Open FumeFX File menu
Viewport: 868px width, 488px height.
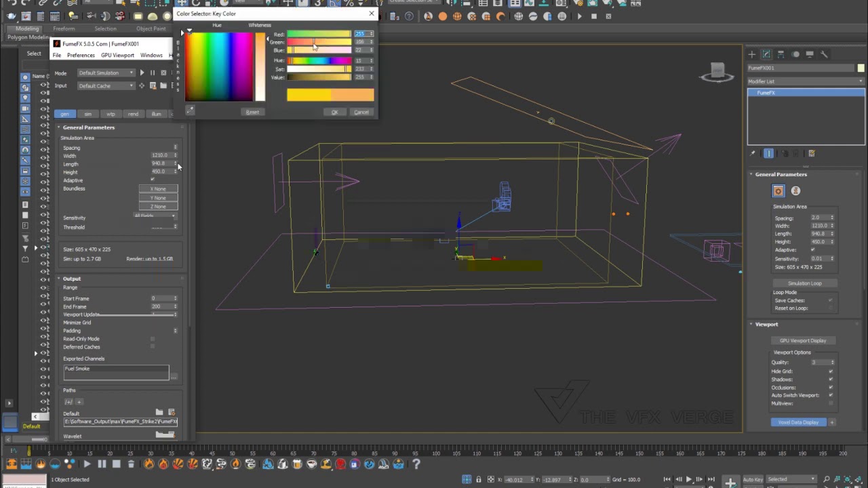[x=57, y=55]
